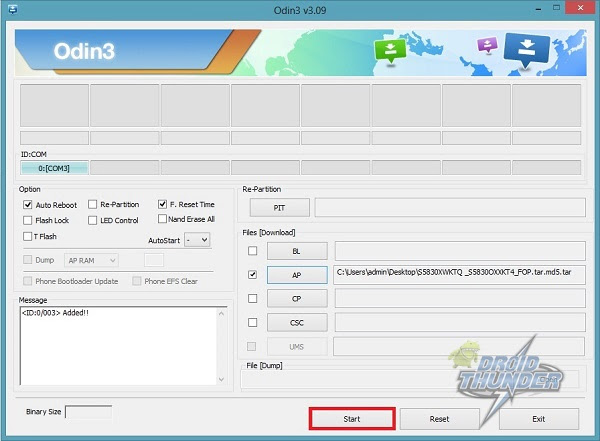Enable the Nand Erase All checkbox

162,219
